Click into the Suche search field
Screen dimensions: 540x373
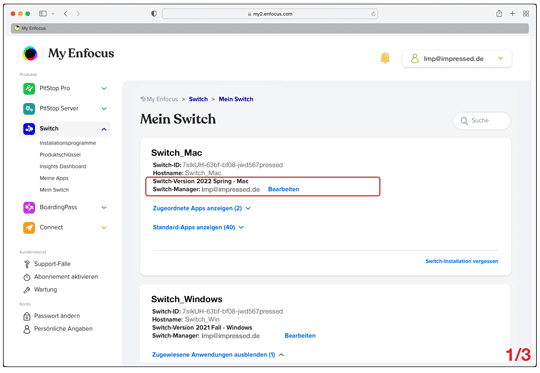(x=482, y=121)
